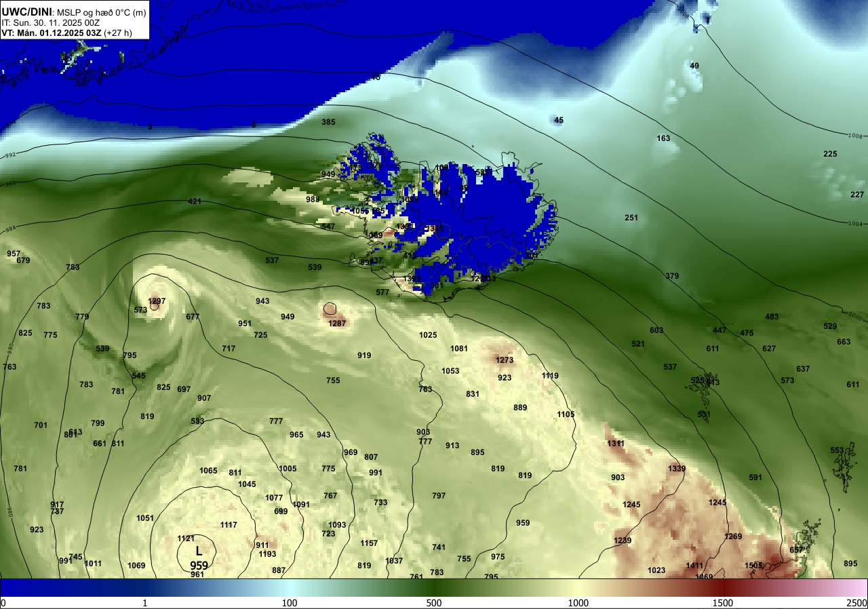
Task: Click the map value 663
Action: [x=844, y=342]
